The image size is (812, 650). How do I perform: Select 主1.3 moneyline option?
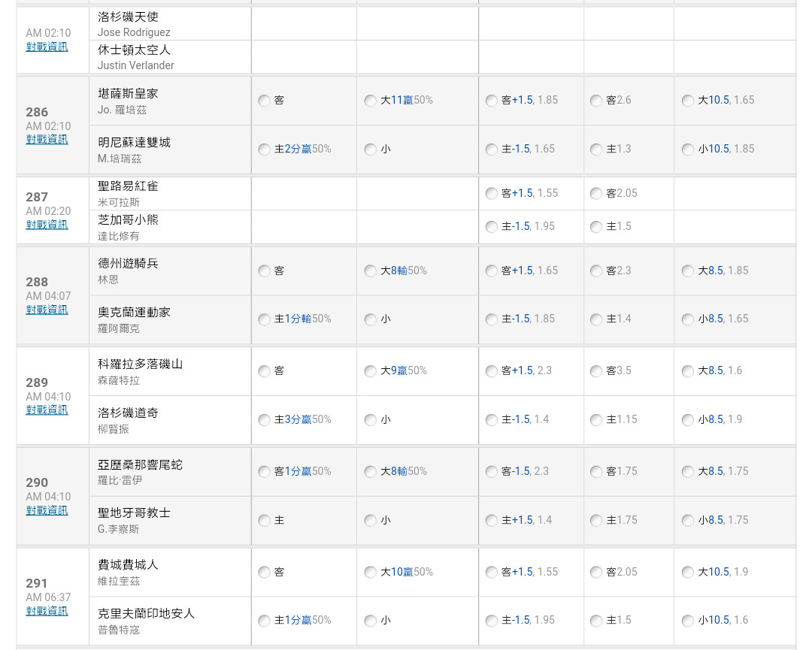(596, 149)
